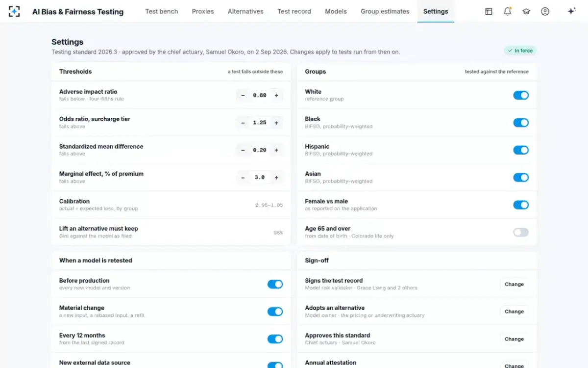Click the Adverse impact ratio value 0.80

(260, 95)
